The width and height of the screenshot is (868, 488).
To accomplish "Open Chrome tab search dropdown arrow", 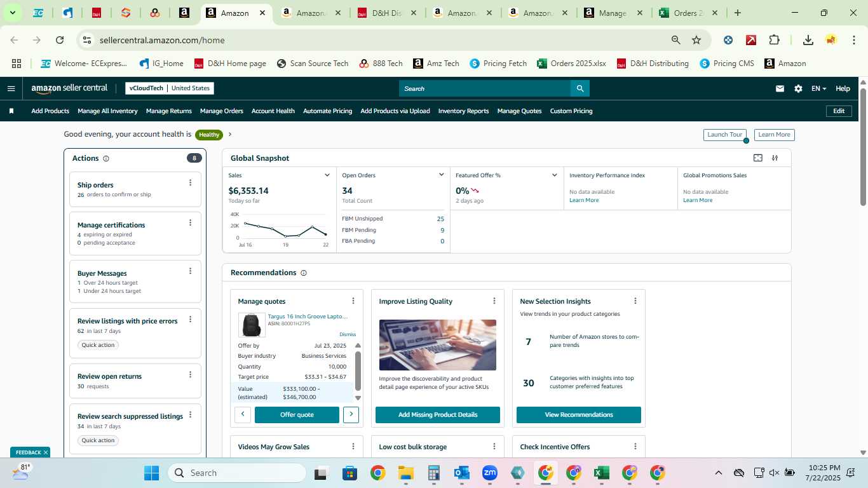I will [12, 13].
